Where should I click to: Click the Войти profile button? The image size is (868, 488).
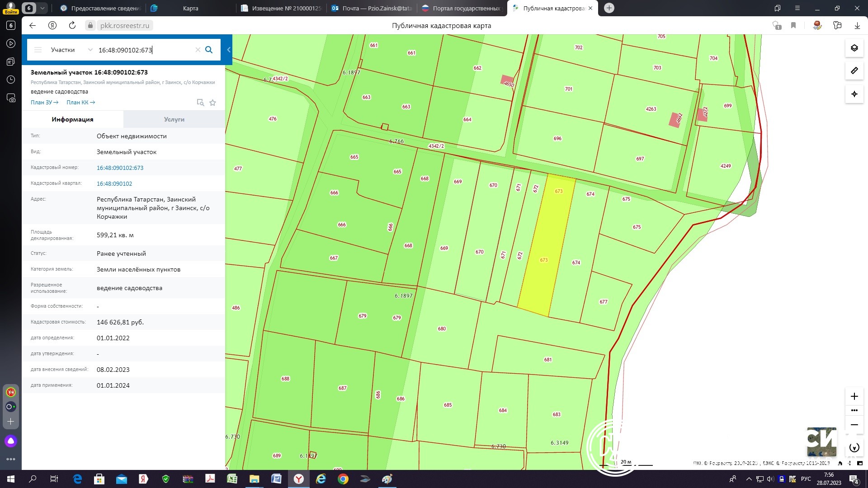point(10,8)
